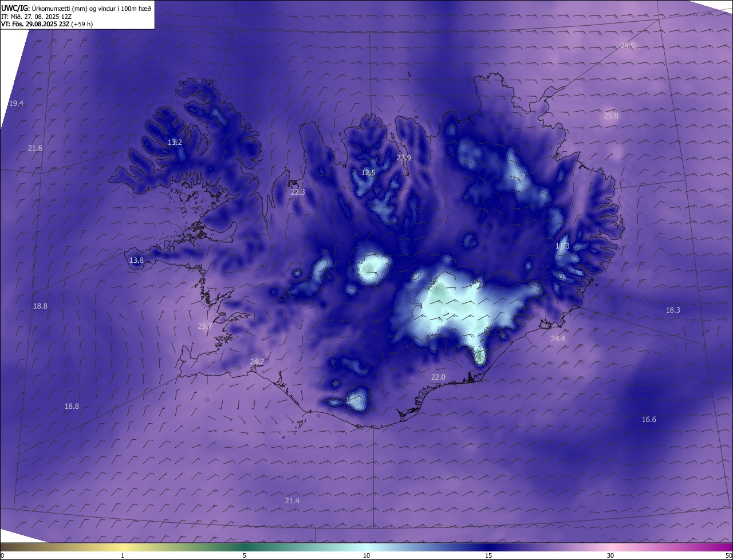Click the 11.2 value label
The image size is (733, 560).
pyautogui.click(x=518, y=177)
